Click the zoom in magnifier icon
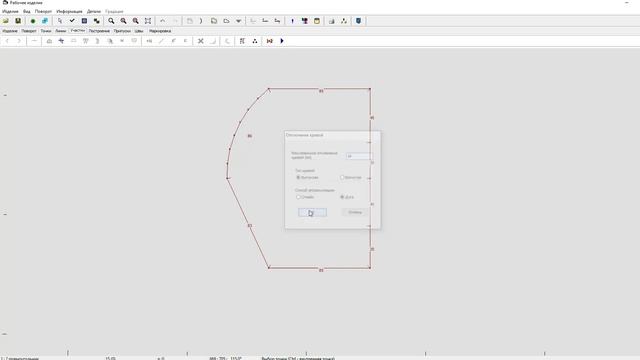640x360 pixels. tap(123, 21)
